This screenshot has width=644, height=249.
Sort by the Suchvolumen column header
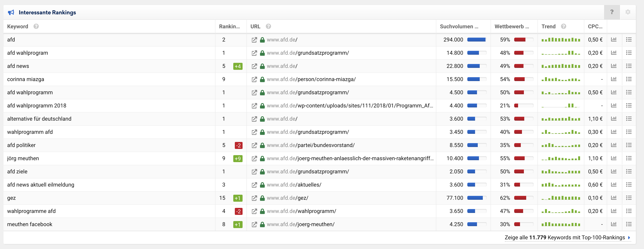tap(459, 26)
